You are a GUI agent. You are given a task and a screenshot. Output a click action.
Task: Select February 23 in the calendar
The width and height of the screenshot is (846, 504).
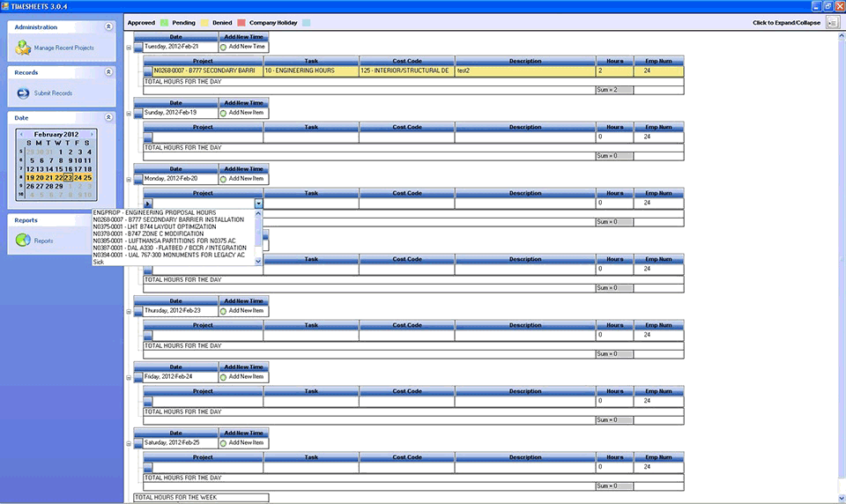[68, 177]
